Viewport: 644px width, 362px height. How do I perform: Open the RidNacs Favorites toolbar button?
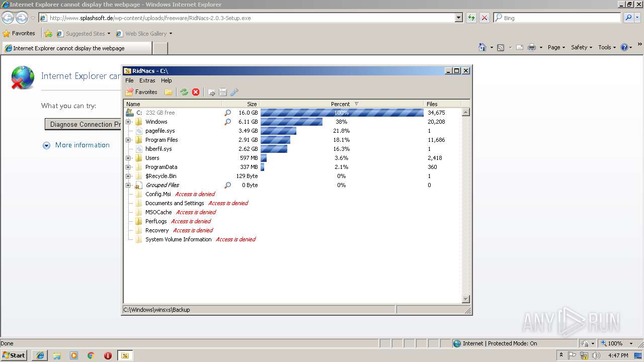click(x=141, y=92)
